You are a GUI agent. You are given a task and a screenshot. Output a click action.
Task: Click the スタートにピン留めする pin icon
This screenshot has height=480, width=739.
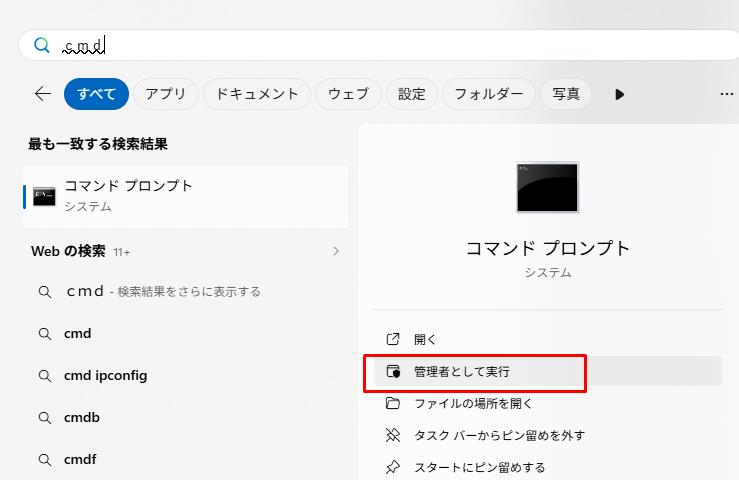click(x=393, y=467)
